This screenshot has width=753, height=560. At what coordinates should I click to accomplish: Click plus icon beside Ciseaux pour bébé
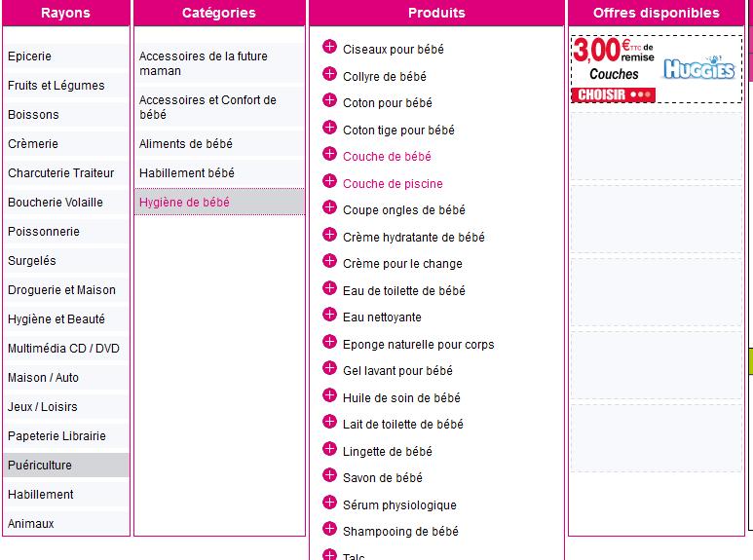[329, 47]
